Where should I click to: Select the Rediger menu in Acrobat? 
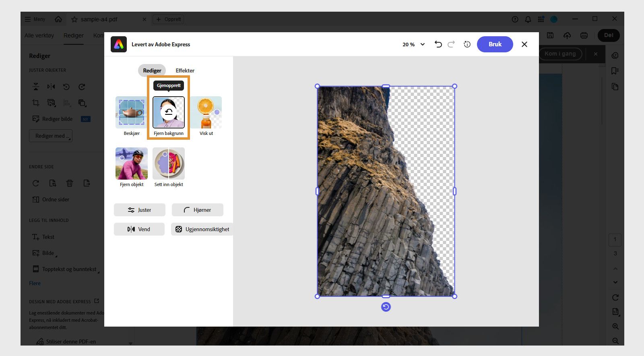pos(74,35)
